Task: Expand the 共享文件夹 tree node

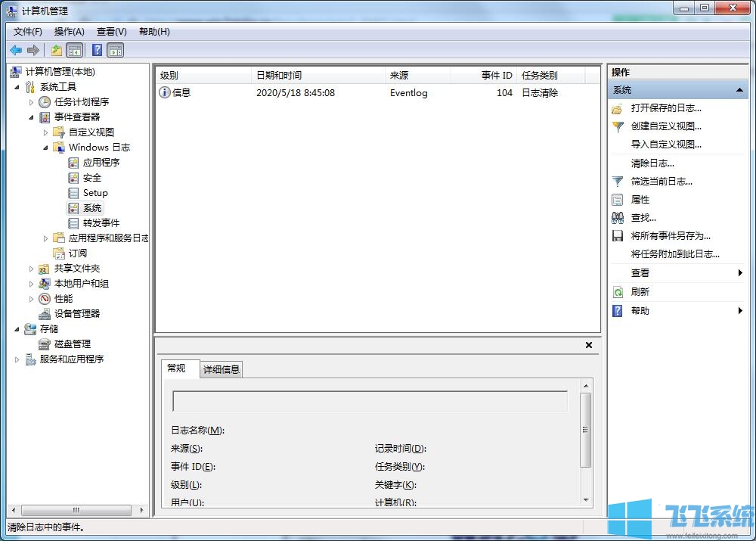Action: tap(31, 268)
